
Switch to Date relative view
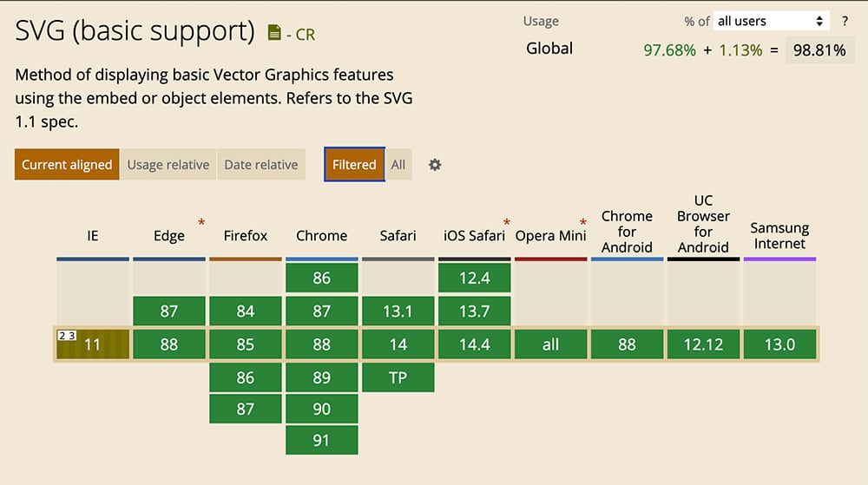pos(261,164)
